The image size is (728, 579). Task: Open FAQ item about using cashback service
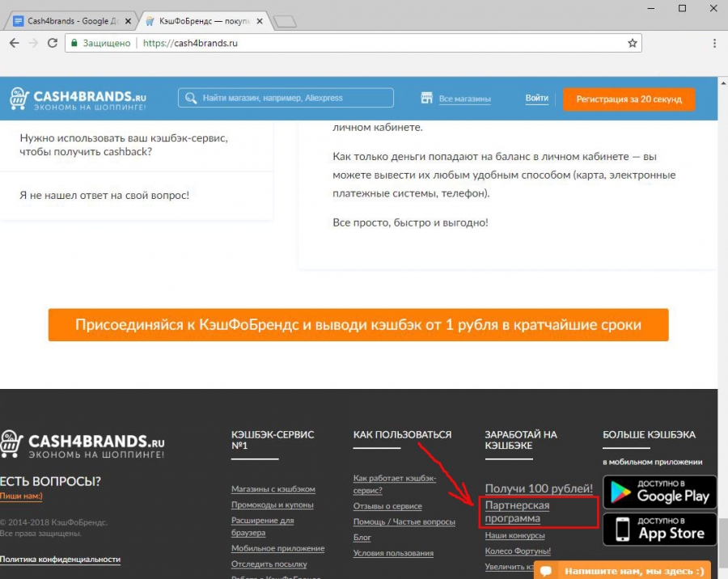[x=124, y=145]
